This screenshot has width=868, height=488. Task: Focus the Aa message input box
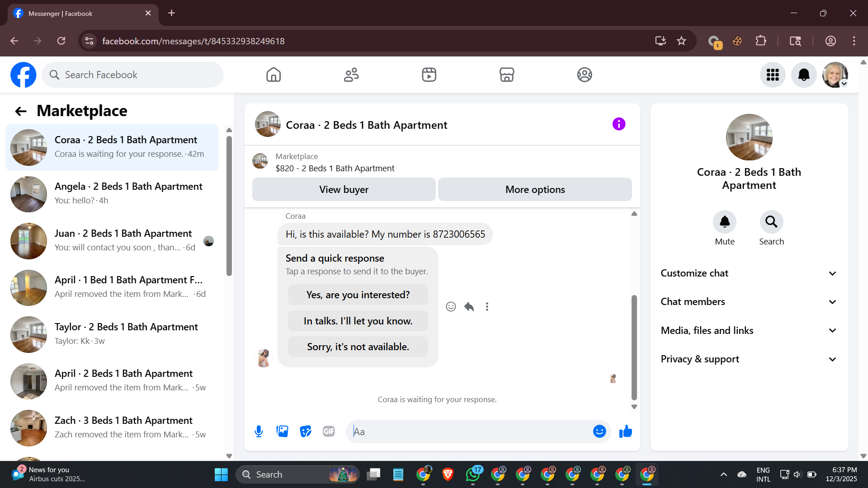(x=470, y=432)
